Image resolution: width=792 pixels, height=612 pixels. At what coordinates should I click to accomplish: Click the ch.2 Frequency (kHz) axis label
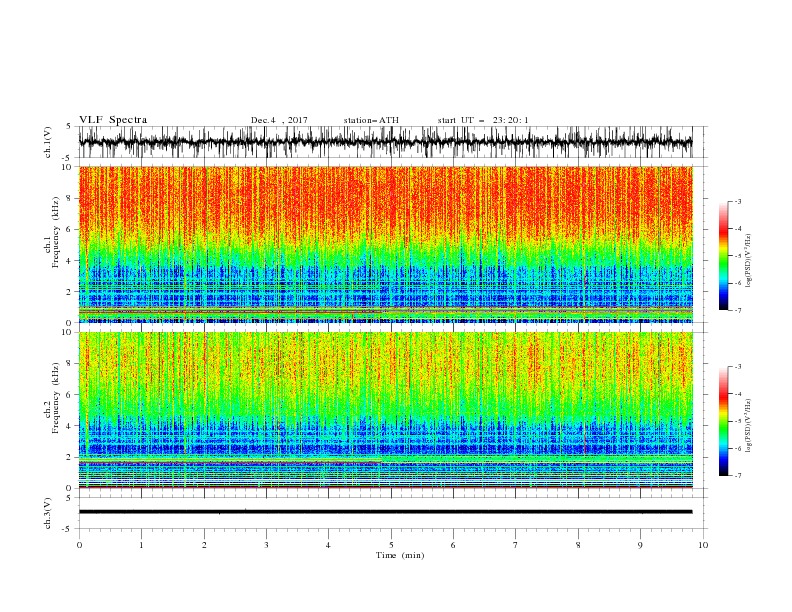51,410
